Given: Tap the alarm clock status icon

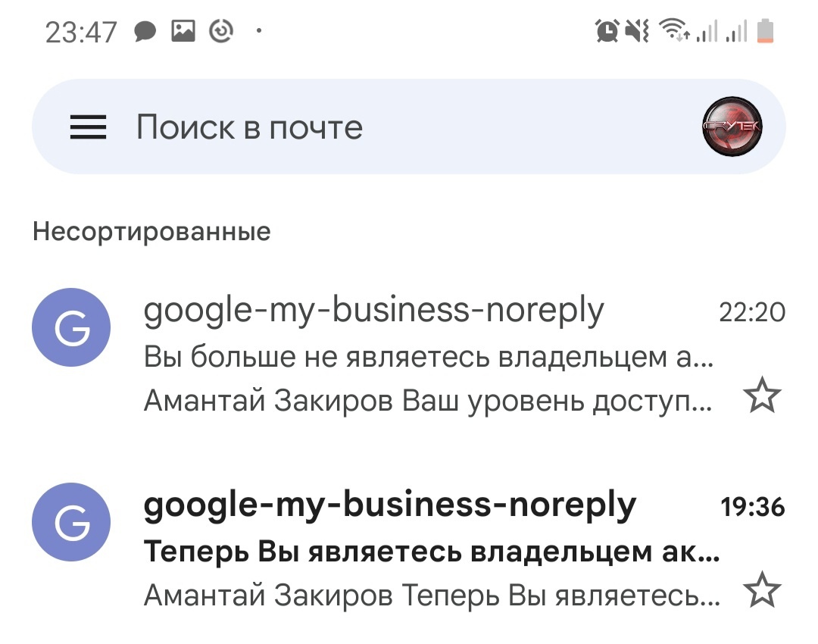Looking at the screenshot, I should click(x=607, y=31).
